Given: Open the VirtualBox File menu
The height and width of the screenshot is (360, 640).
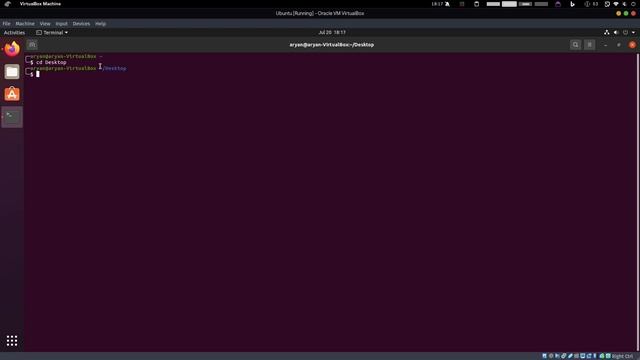Looking at the screenshot, I should click(7, 24).
